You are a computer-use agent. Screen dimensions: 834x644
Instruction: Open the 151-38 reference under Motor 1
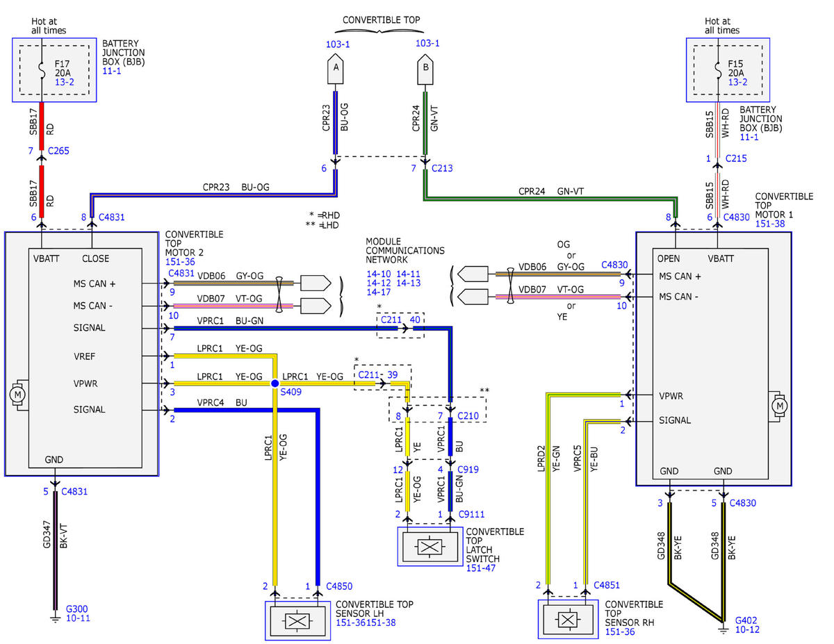[770, 224]
